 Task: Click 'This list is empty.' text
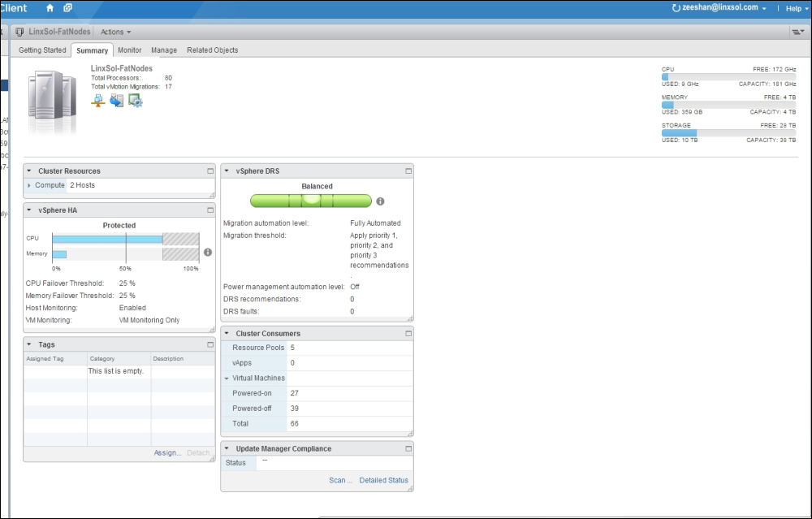116,371
